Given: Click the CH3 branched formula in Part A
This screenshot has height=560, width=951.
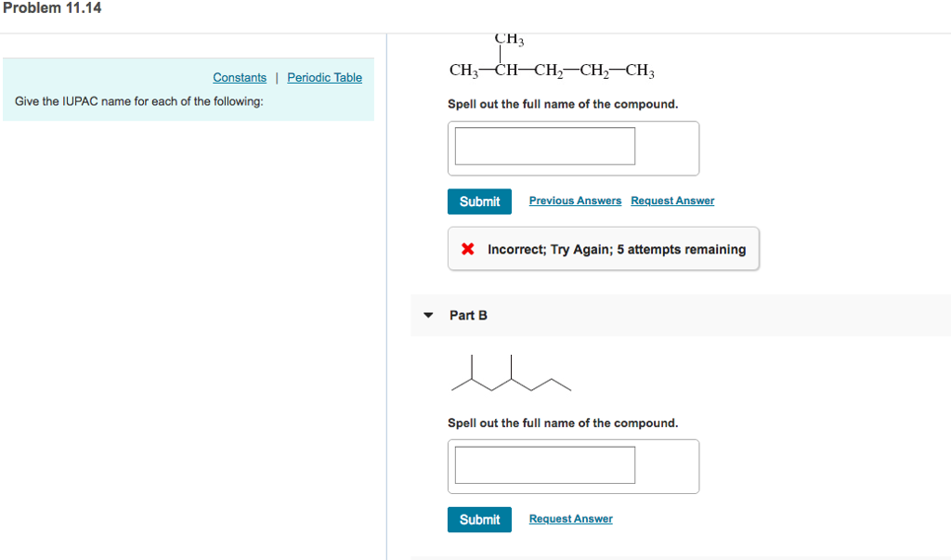Looking at the screenshot, I should (550, 56).
